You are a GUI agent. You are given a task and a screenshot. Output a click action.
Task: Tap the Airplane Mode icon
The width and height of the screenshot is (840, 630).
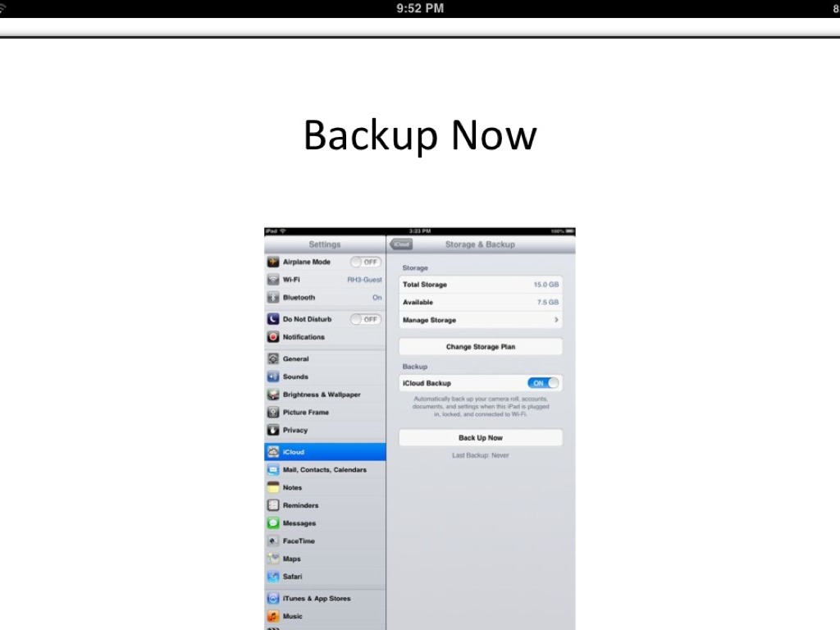coord(273,262)
